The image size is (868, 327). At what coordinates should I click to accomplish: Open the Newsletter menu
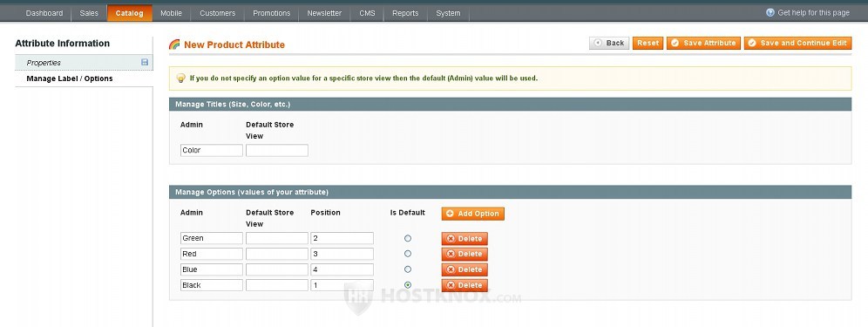click(x=324, y=13)
